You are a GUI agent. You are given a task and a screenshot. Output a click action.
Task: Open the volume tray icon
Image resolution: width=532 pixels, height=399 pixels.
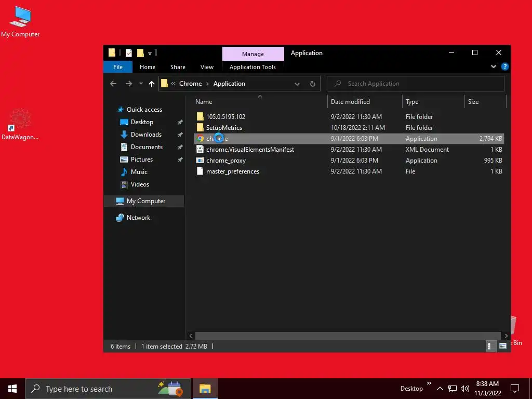(x=465, y=389)
